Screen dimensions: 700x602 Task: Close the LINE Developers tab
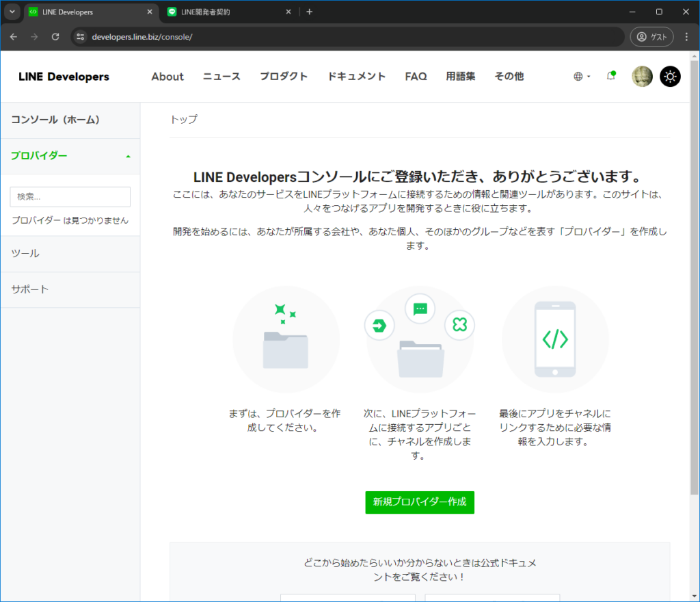point(150,12)
